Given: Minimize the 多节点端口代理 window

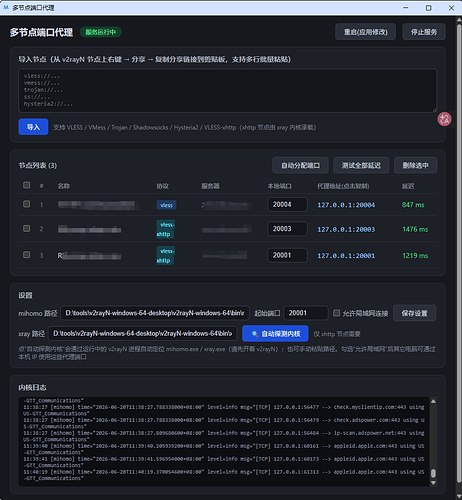Looking at the screenshot, I should tap(406, 8).
